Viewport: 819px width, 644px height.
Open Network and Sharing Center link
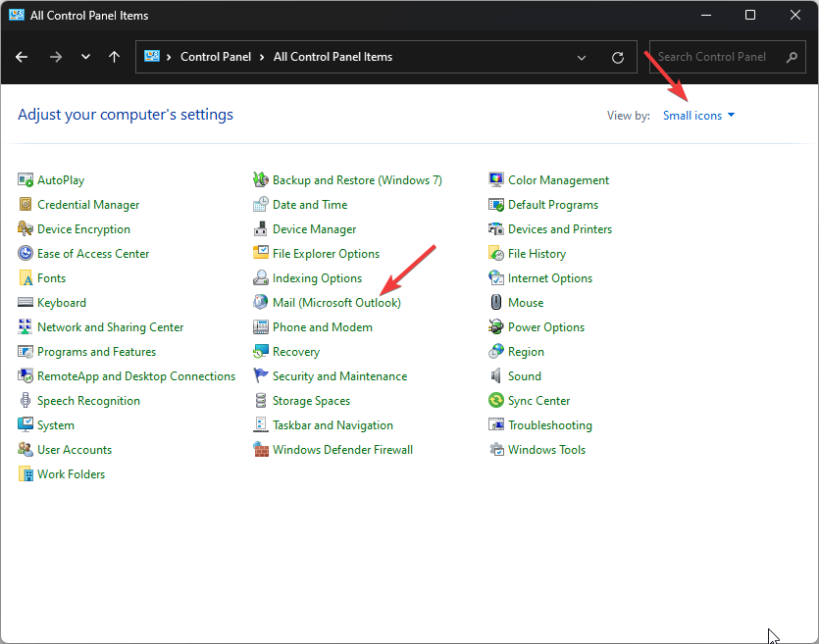(110, 327)
